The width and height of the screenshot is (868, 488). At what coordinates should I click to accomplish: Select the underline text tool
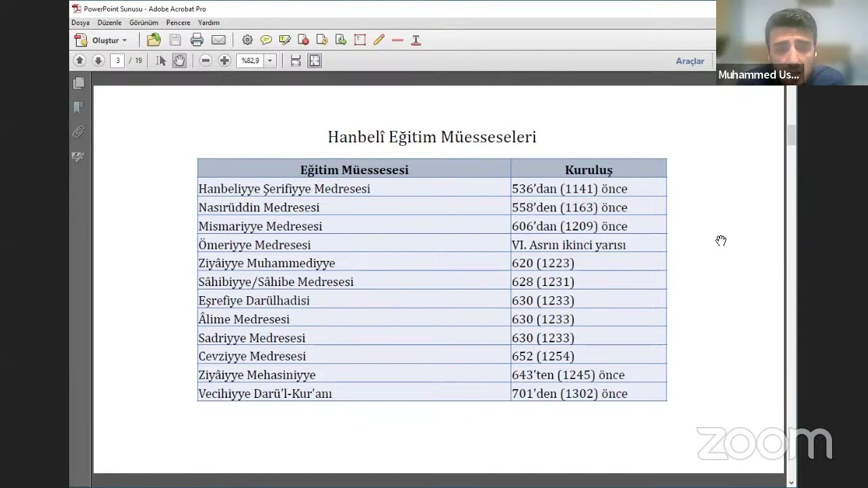[x=416, y=40]
